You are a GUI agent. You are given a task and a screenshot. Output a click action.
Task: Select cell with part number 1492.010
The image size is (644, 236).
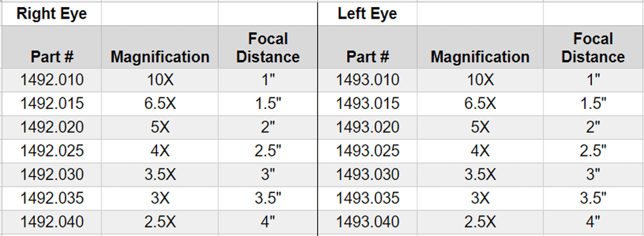(52, 80)
